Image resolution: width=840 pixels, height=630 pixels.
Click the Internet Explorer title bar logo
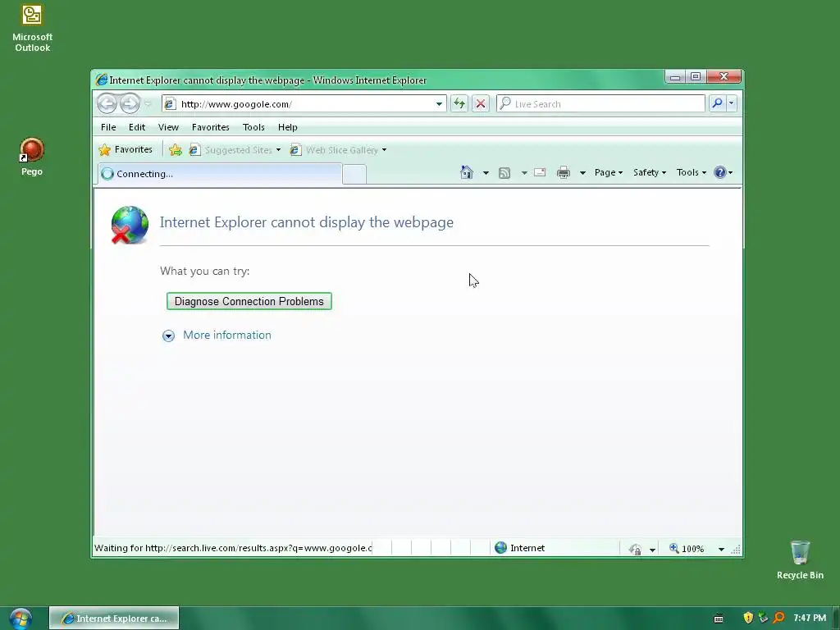click(101, 80)
